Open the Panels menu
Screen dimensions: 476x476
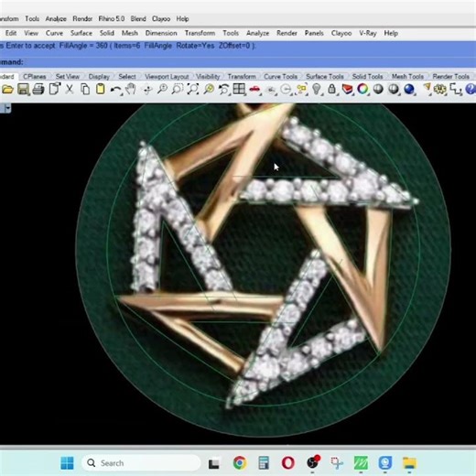pyautogui.click(x=314, y=33)
